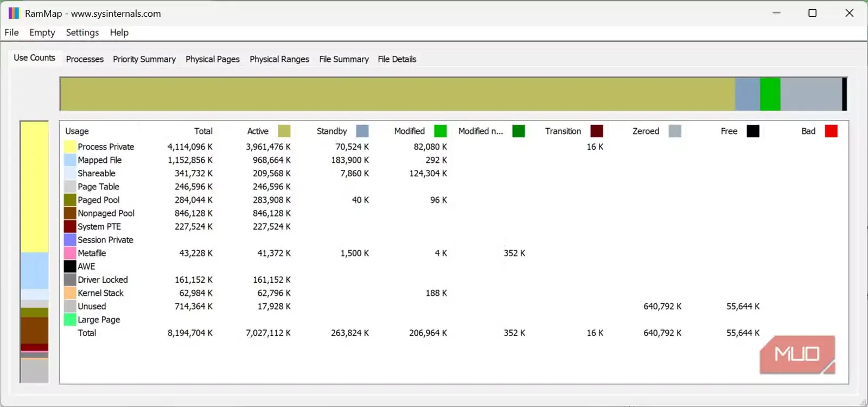Click the Active segment of horizontal memory bar
Screen dimensions: 868x407
(398, 94)
